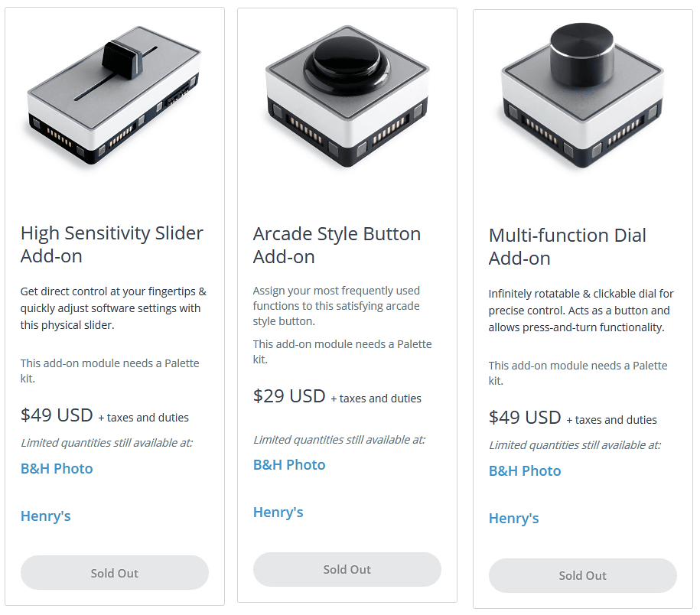Click the $49 USD Slider price
The width and height of the screenshot is (700, 615).
point(57,415)
